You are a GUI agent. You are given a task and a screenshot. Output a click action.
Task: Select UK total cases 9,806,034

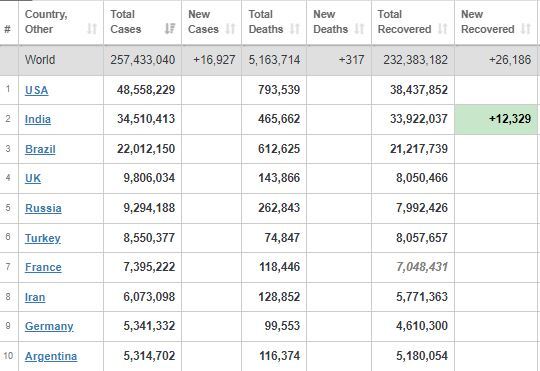click(149, 178)
